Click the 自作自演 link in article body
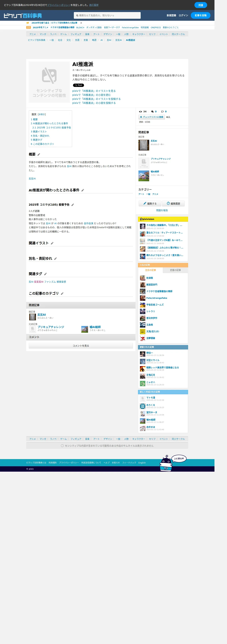Screen dimensions: 227x644 [x=88, y=224]
